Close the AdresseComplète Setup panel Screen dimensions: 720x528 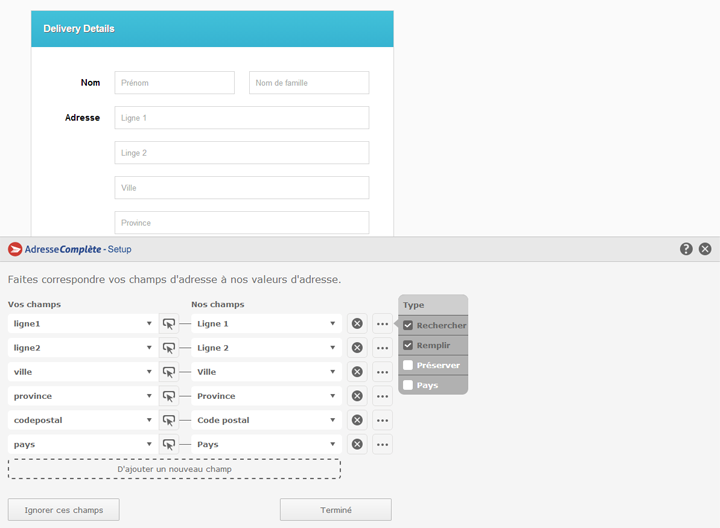[x=705, y=249]
